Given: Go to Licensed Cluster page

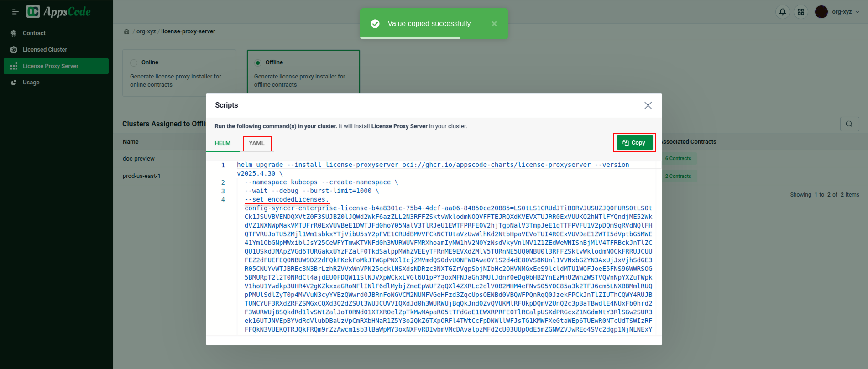Looking at the screenshot, I should click(45, 50).
